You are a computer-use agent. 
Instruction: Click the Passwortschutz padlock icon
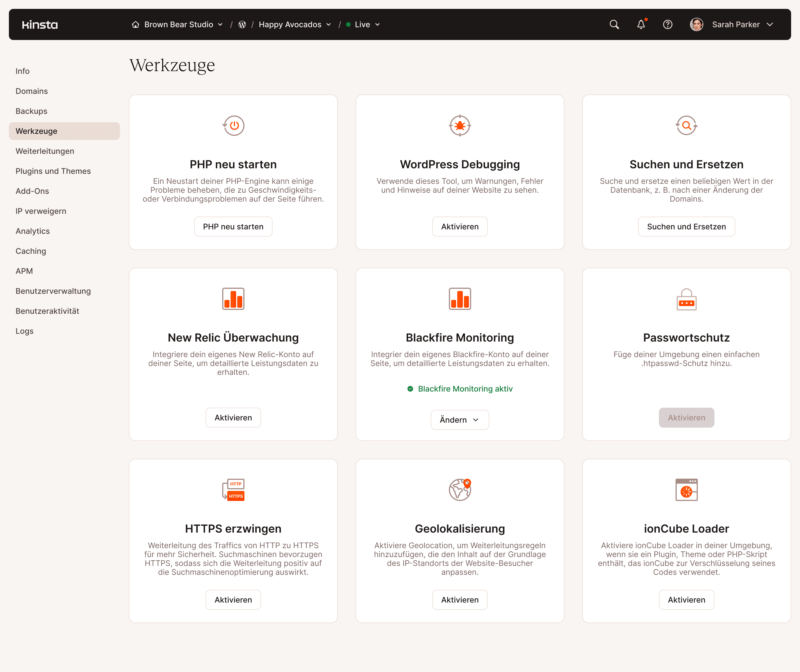(x=686, y=299)
